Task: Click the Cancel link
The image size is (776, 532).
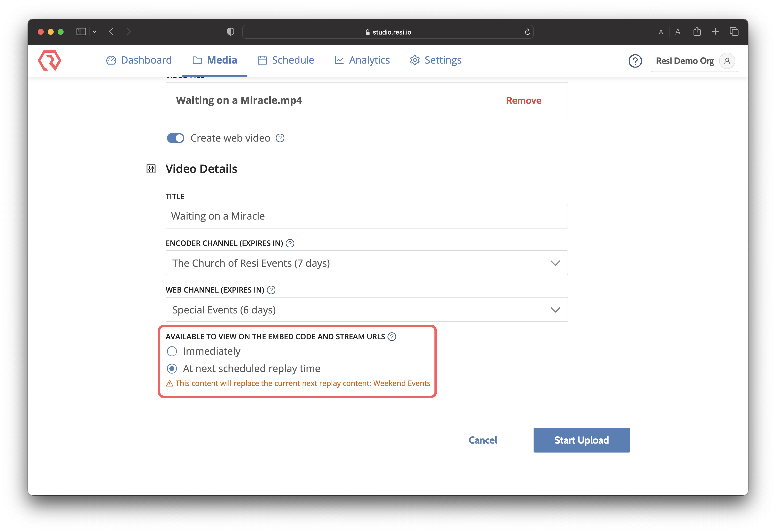Action: 482,440
